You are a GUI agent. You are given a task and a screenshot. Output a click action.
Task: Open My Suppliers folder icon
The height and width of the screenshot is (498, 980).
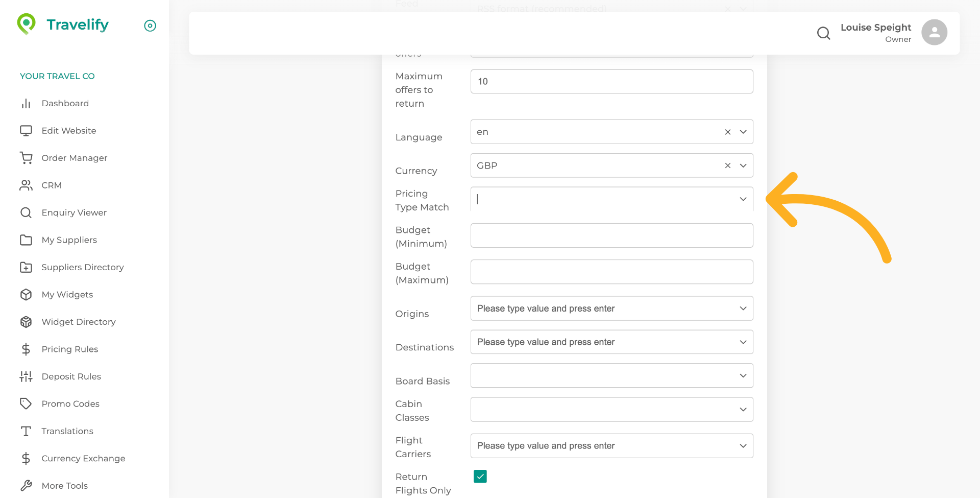coord(26,240)
